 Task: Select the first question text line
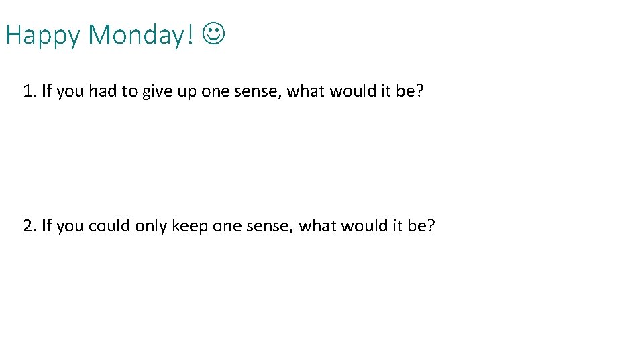223,91
